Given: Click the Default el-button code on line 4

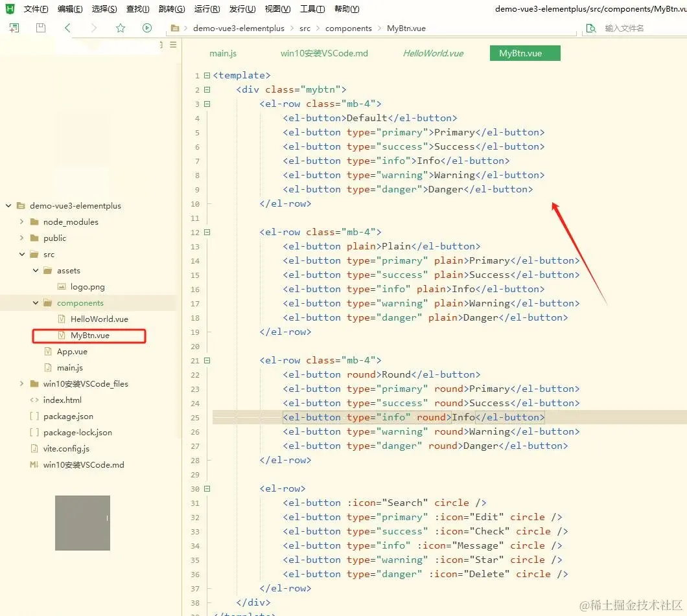Looking at the screenshot, I should [x=370, y=118].
